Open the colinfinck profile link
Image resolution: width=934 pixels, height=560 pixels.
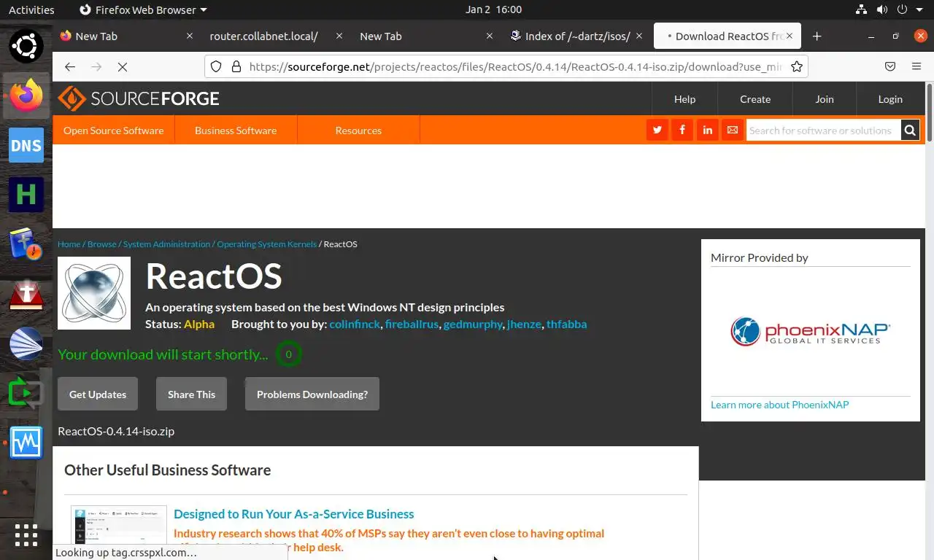[x=355, y=324]
